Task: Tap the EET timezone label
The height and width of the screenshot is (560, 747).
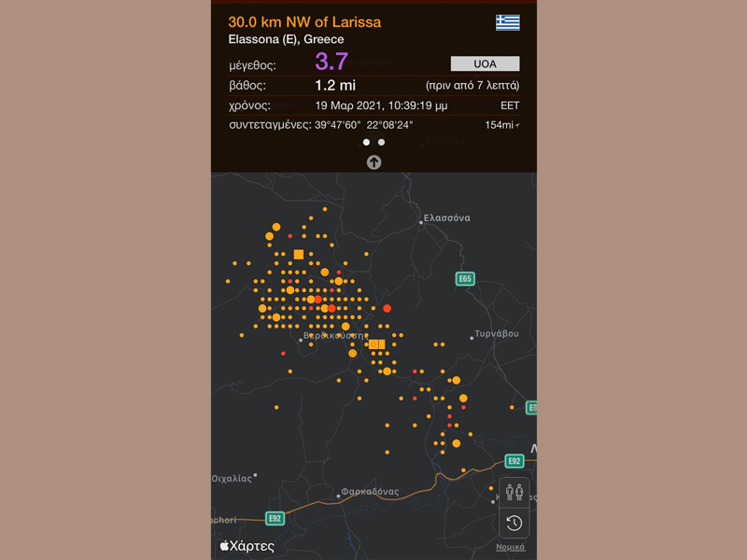Action: click(510, 105)
